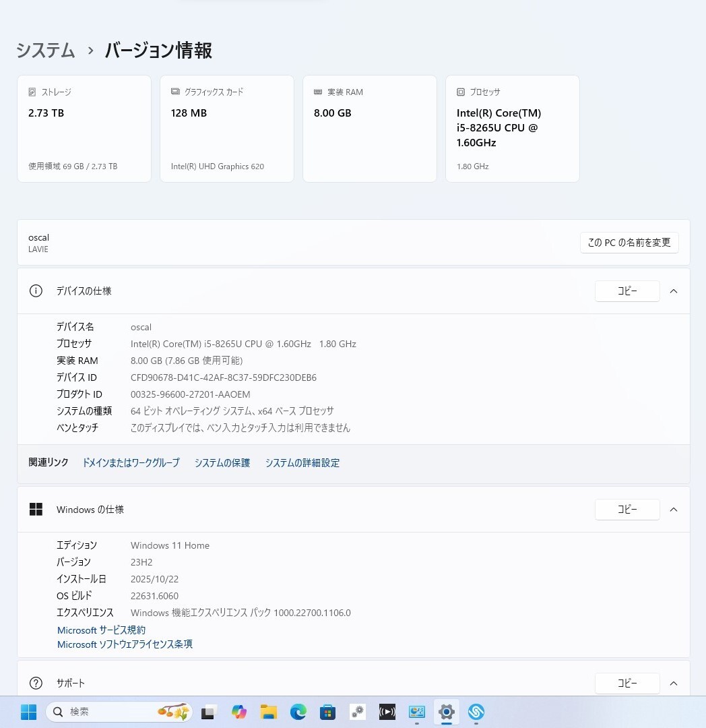This screenshot has height=728, width=706.
Task: Open the Settings gear icon on taskbar
Action: point(447,712)
